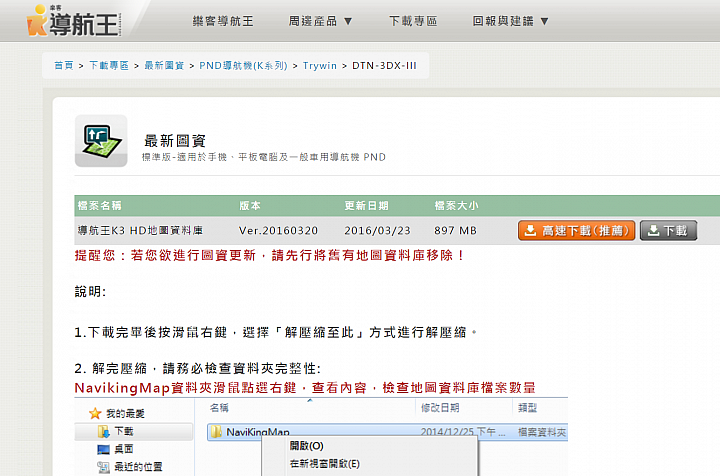Go to 首頁 breadcrumb link
720x476 pixels.
(64, 66)
